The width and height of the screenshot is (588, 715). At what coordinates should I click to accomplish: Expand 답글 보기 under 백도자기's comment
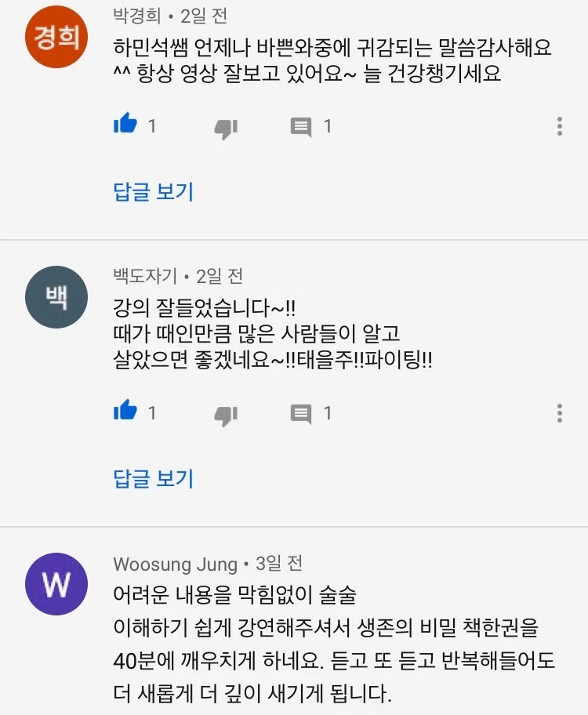click(x=154, y=478)
